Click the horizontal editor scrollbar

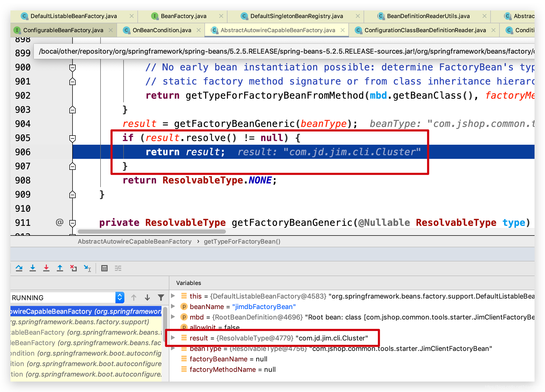pyautogui.click(x=152, y=231)
